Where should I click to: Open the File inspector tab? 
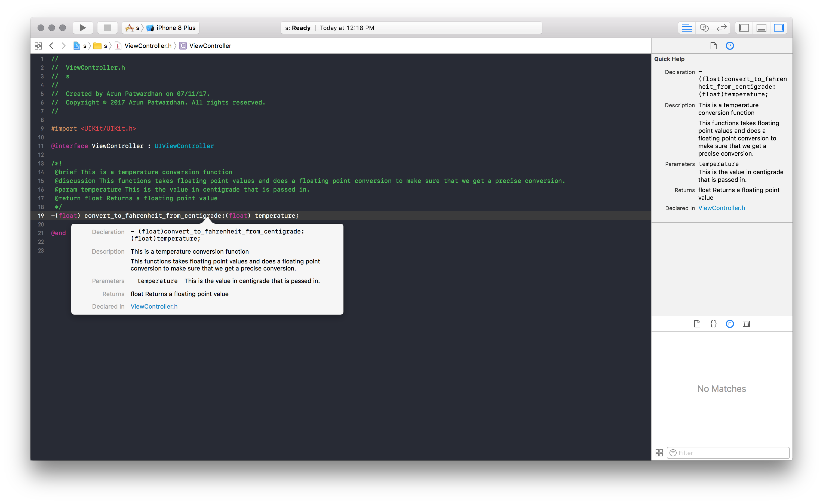(x=713, y=46)
